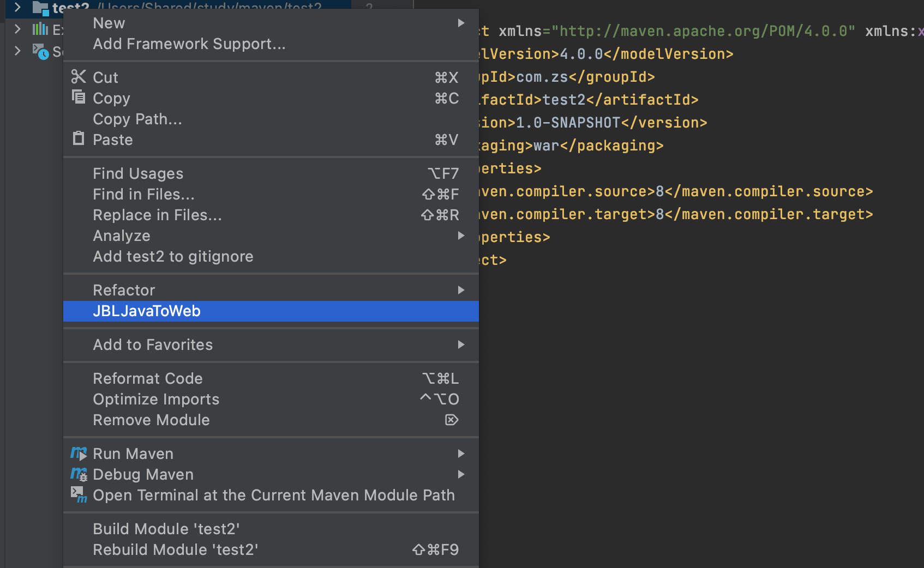Click the Run Maven icon
Image resolution: width=924 pixels, height=568 pixels.
(x=79, y=453)
